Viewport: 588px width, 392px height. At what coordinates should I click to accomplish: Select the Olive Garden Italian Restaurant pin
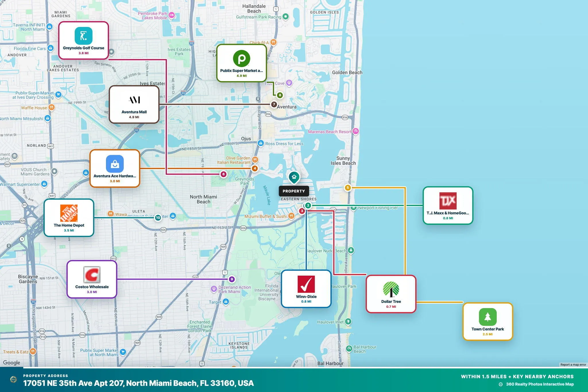coord(255,160)
